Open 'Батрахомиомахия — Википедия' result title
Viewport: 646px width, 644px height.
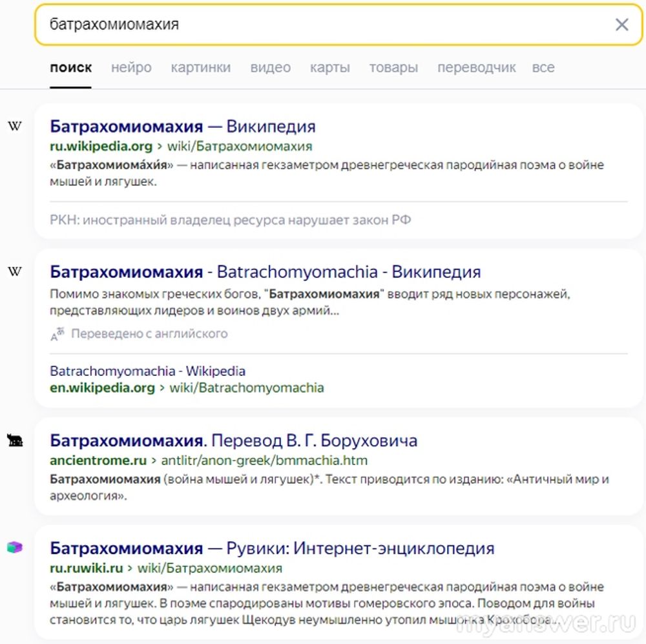tap(182, 126)
